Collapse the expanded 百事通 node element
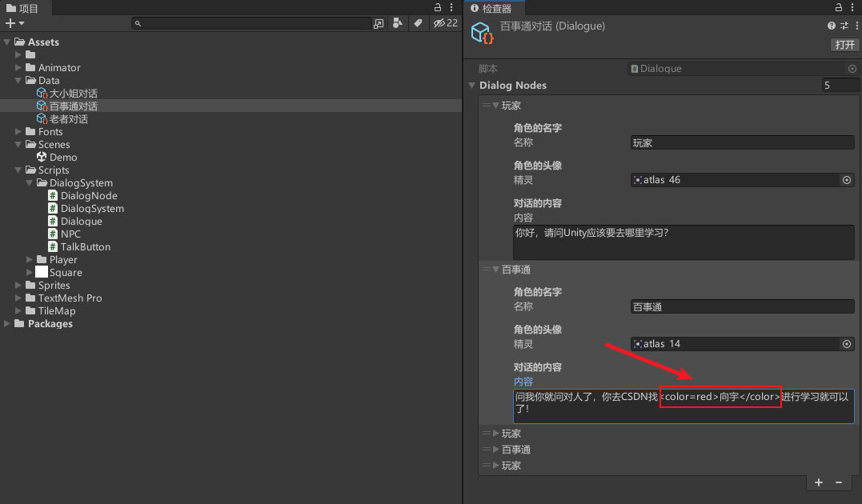 (496, 270)
